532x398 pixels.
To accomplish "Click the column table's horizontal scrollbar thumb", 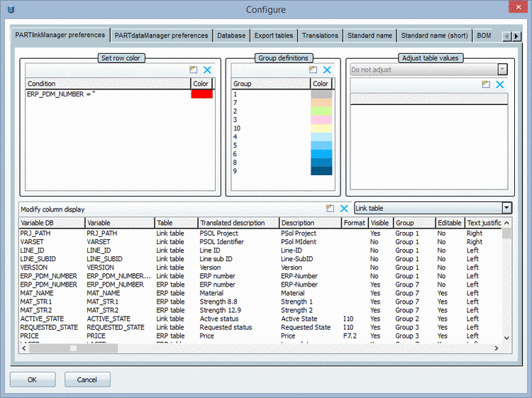I will 73,348.
